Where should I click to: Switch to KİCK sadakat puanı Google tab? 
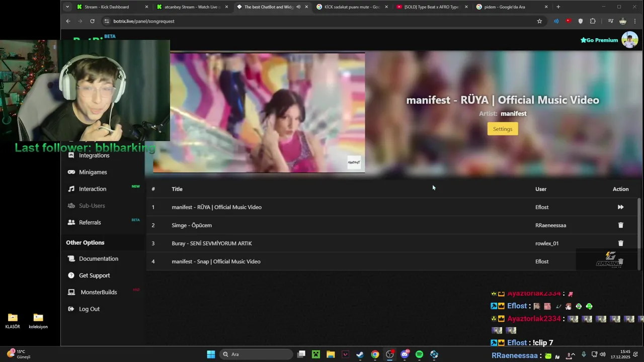352,7
